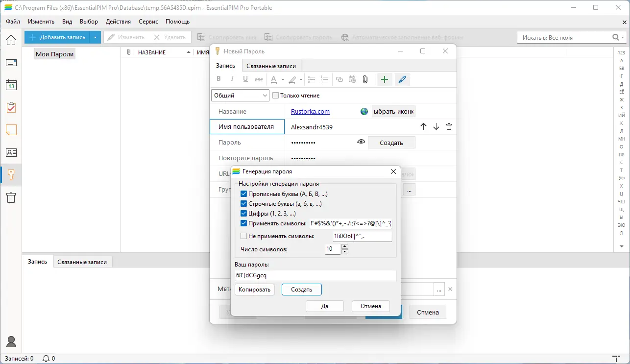This screenshot has height=364, width=630.
Task: Expand the Добавить запись dropdown arrow
Action: coord(95,37)
